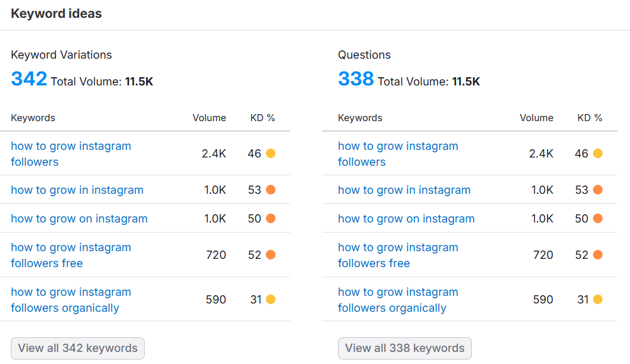Click the 342 Keyword Variations count
630x364 pixels.
[x=29, y=79]
